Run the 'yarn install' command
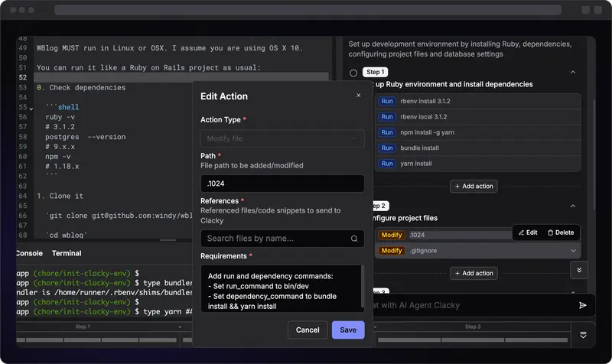 (387, 163)
